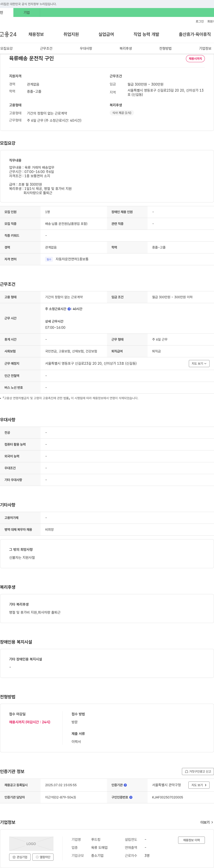This screenshot has width=214, height=868.
Task: Select 자동차운전면허1종보통 license text
Action: click(x=72, y=259)
